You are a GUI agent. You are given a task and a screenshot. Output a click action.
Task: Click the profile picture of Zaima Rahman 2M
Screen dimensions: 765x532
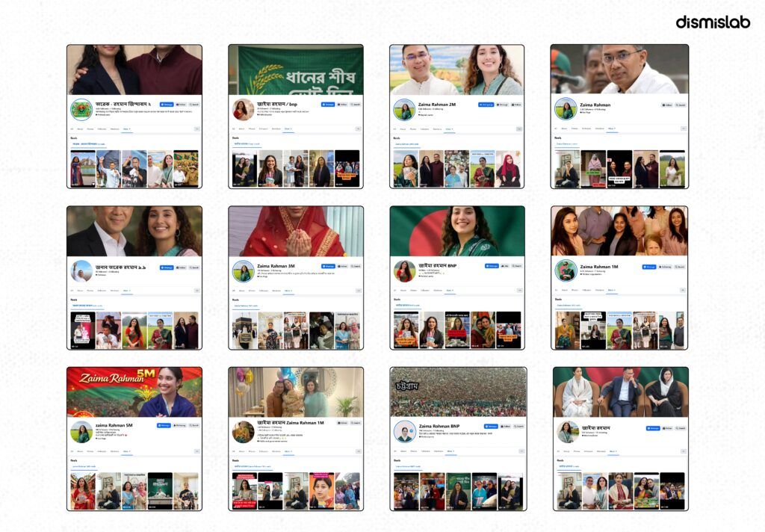(404, 110)
